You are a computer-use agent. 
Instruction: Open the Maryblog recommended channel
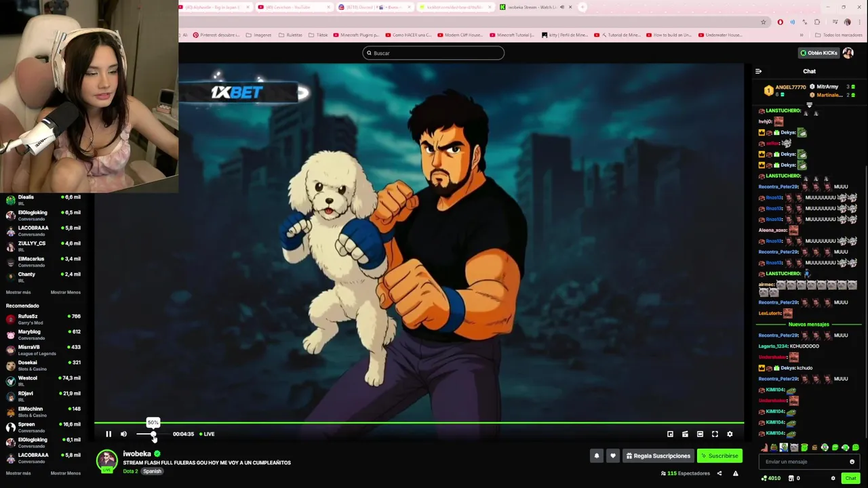click(x=43, y=334)
